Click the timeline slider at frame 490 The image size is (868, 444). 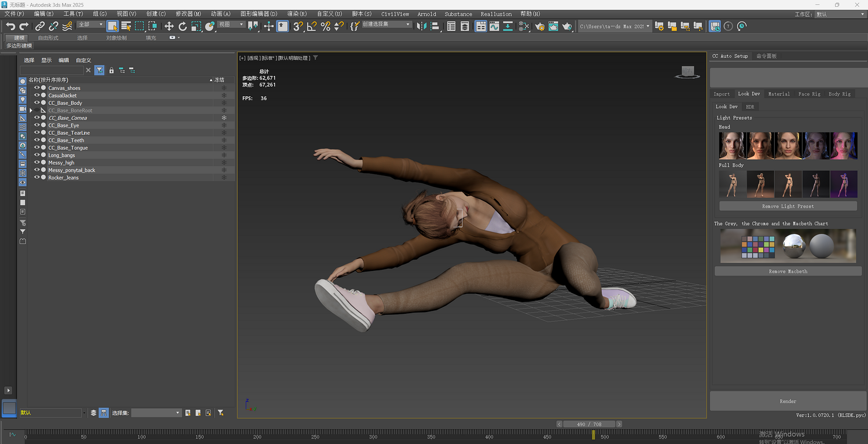[x=589, y=424]
